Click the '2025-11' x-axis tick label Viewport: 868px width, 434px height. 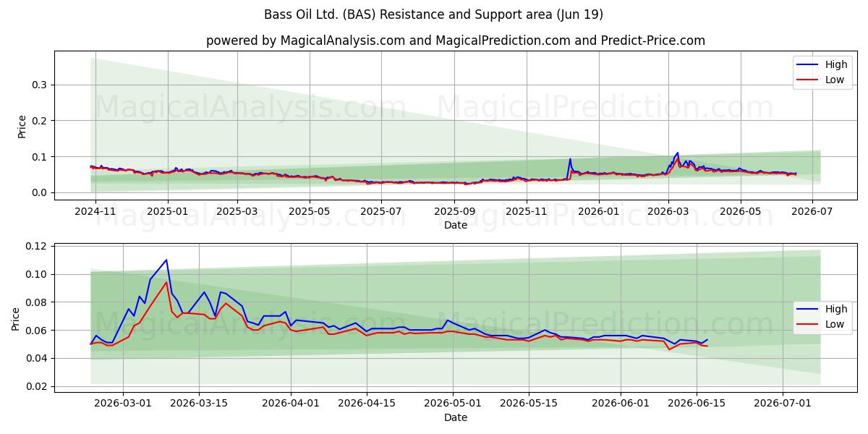pyautogui.click(x=526, y=210)
